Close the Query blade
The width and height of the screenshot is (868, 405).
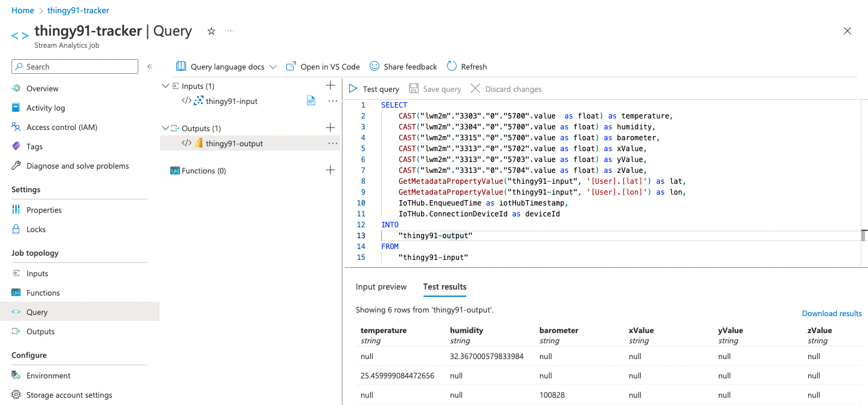click(847, 31)
